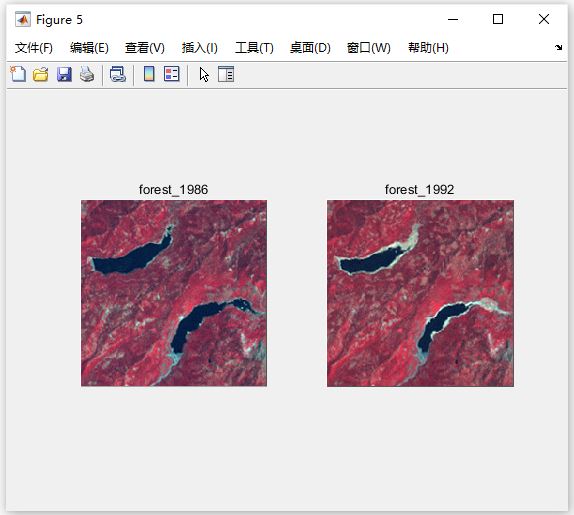Open the 工具(T) menu

254,48
